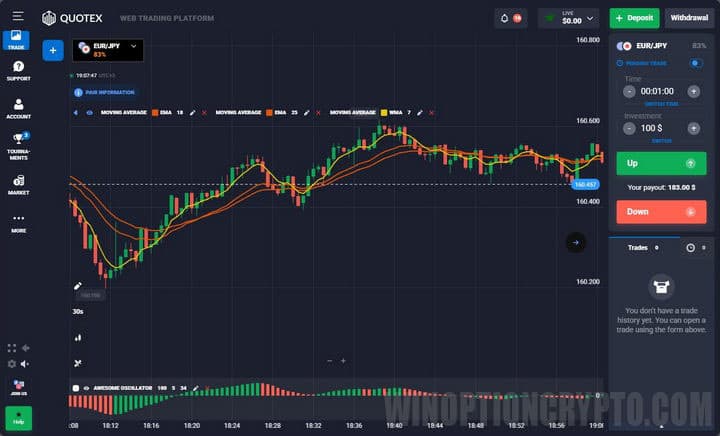Open the More options menu
720x436 pixels.
coord(18,223)
